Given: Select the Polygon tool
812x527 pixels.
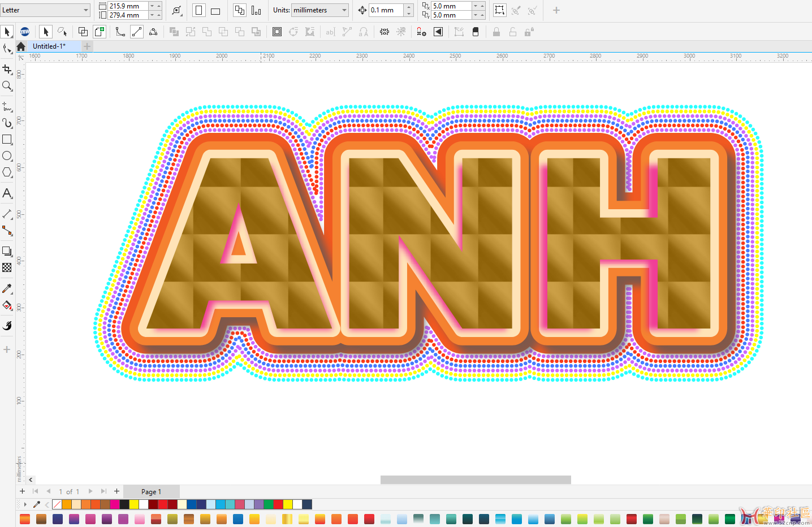Looking at the screenshot, I should [7, 172].
